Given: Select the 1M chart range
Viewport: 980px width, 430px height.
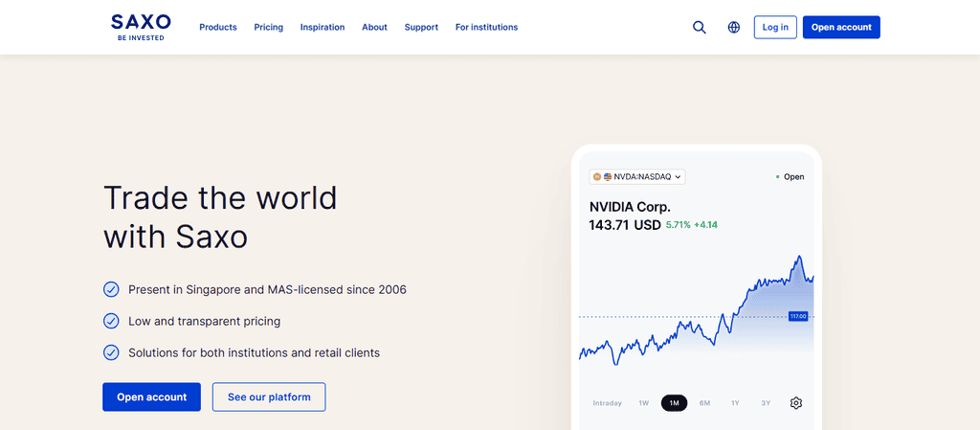Looking at the screenshot, I should pos(675,403).
